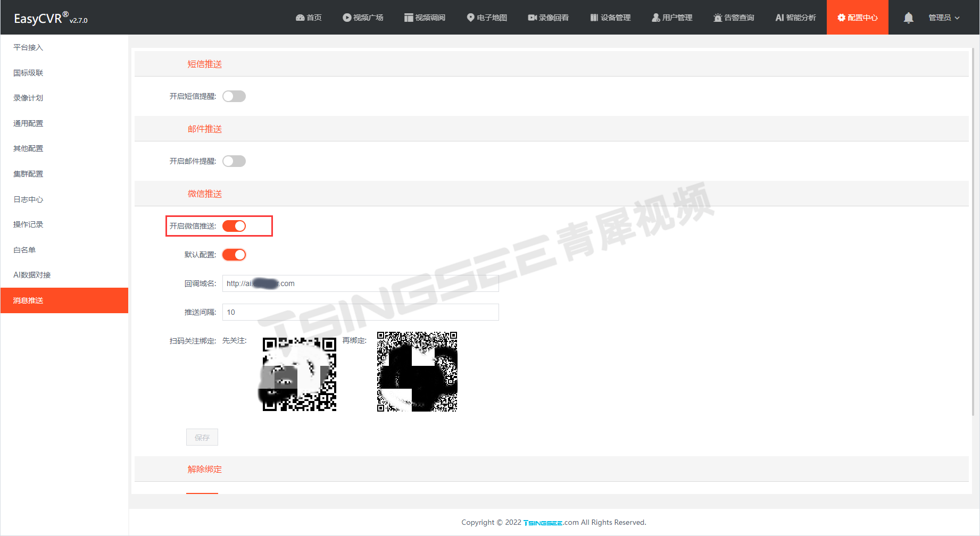Viewport: 980px width, 536px height.
Task: Select 设备管理 in the top navigation
Action: click(x=610, y=18)
